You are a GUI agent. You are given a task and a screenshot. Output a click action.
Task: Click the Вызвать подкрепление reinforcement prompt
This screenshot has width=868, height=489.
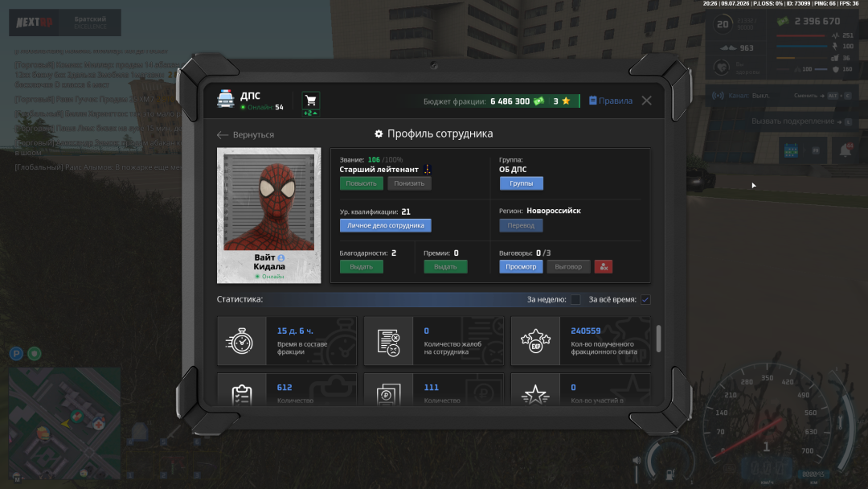pyautogui.click(x=801, y=121)
